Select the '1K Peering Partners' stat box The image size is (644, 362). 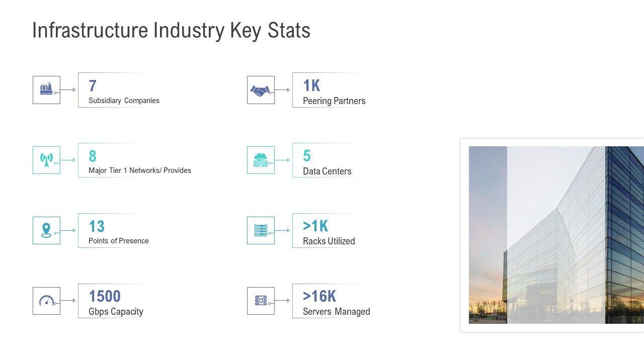click(332, 90)
